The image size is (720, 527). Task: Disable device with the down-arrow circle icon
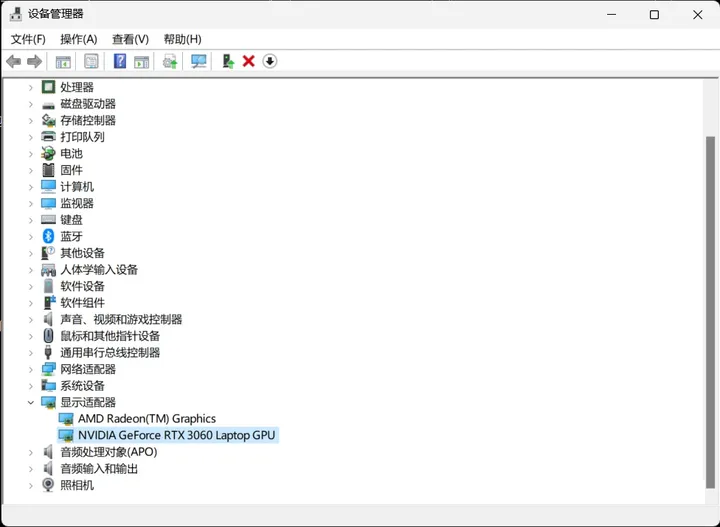pos(270,61)
